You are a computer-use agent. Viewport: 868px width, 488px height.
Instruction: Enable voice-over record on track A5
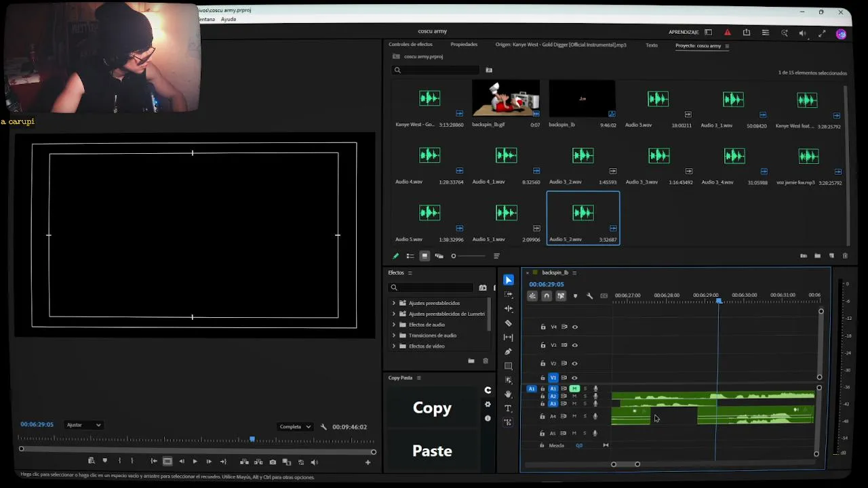(595, 433)
